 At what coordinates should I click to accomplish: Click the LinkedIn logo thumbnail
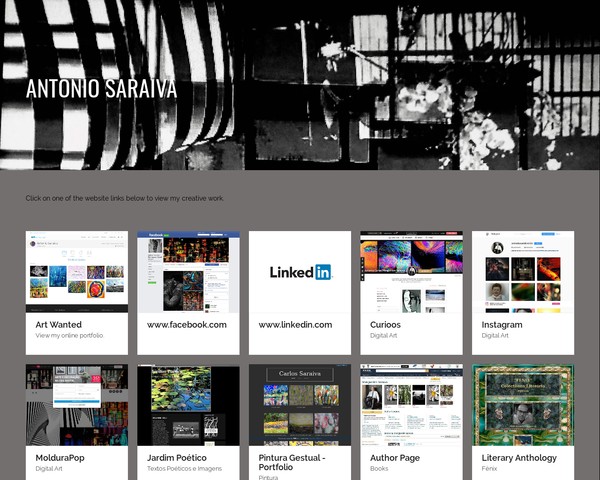(x=300, y=272)
